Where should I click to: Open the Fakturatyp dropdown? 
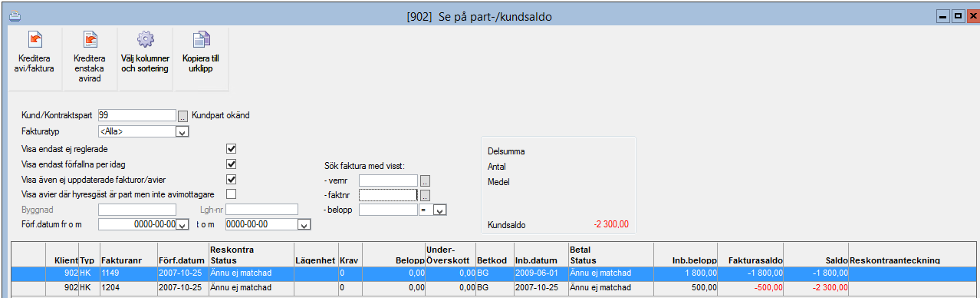[x=182, y=132]
